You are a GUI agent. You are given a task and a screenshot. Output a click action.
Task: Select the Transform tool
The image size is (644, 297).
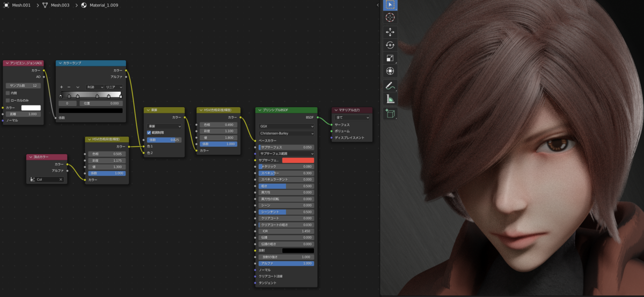coord(390,71)
